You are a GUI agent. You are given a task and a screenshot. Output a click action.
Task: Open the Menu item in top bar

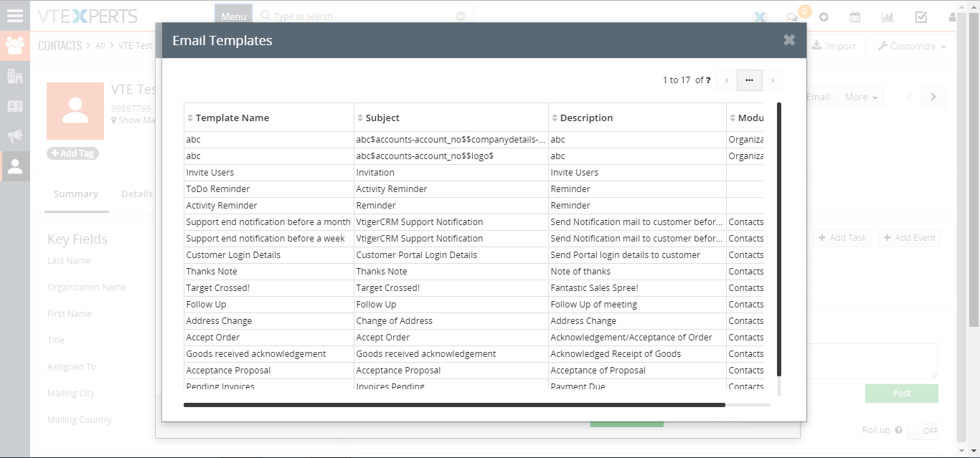[x=233, y=14]
